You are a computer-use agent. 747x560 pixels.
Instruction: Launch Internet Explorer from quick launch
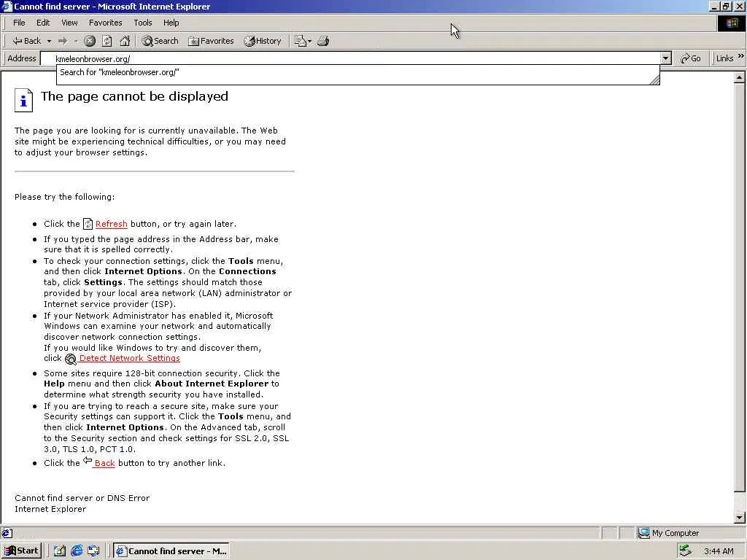76,551
